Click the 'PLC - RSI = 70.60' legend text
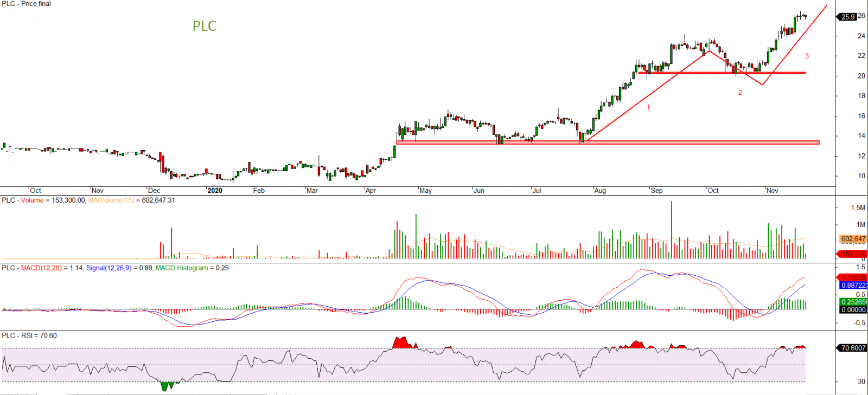This screenshot has height=395, width=868. click(29, 336)
